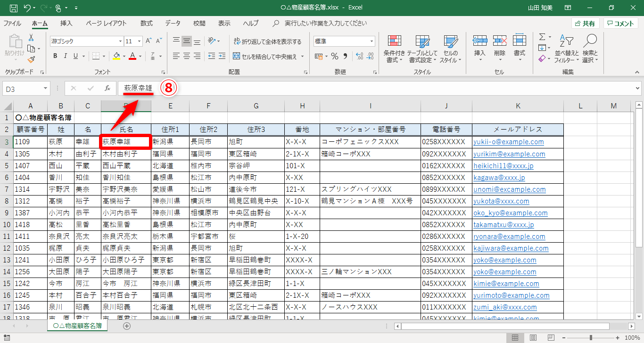Switch to Page Layout tab
Viewport: 644px width, 343px height.
pos(106,23)
